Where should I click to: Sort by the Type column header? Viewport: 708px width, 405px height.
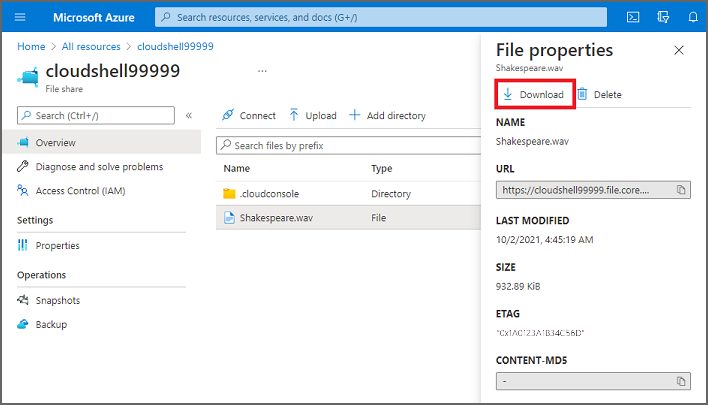point(382,168)
